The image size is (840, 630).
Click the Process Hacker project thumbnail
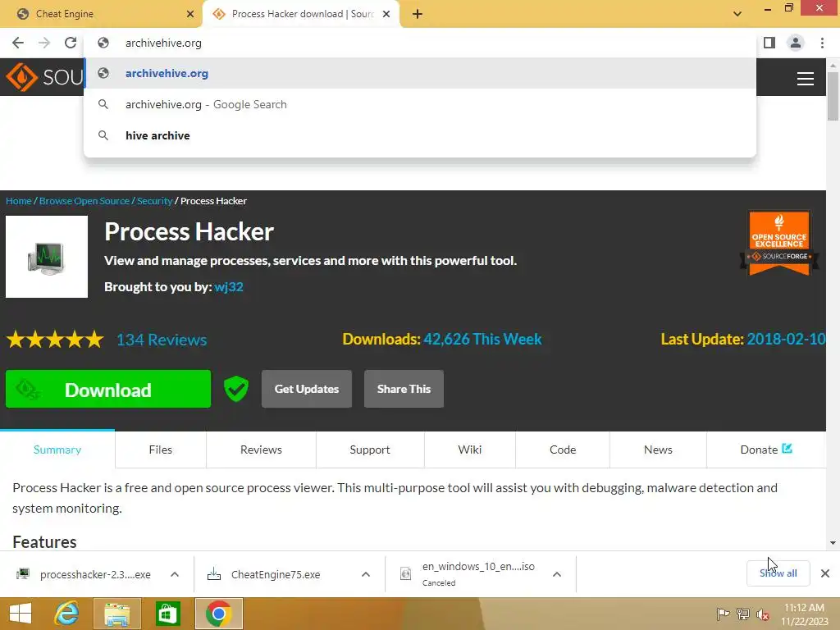[x=47, y=257]
